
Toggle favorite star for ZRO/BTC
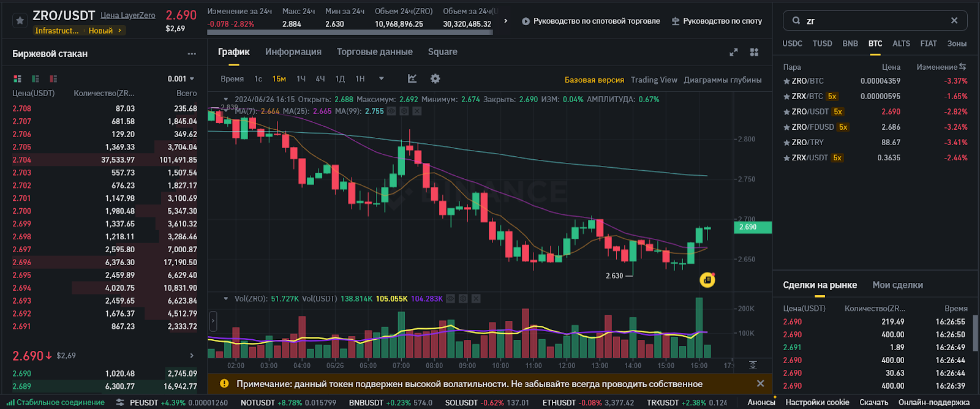786,81
